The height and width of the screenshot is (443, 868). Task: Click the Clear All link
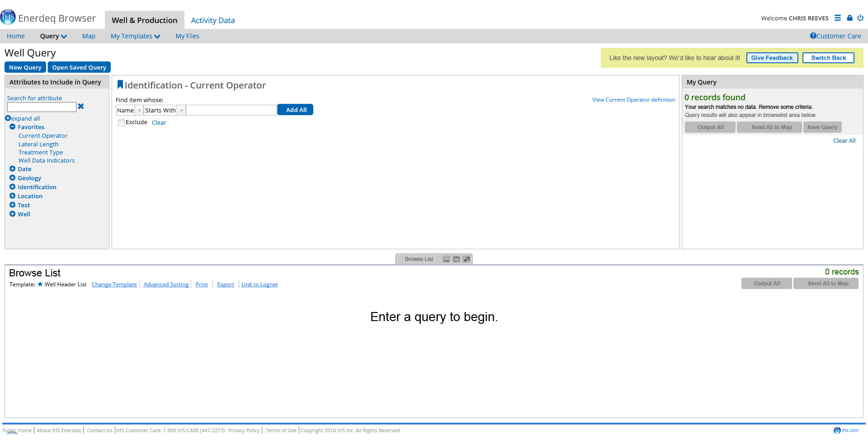click(x=844, y=140)
